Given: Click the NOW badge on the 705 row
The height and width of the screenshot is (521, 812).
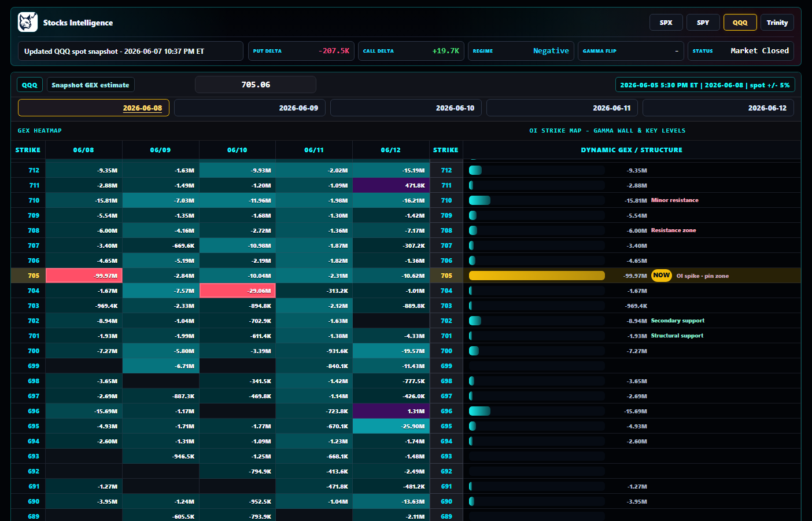Looking at the screenshot, I should click(662, 276).
